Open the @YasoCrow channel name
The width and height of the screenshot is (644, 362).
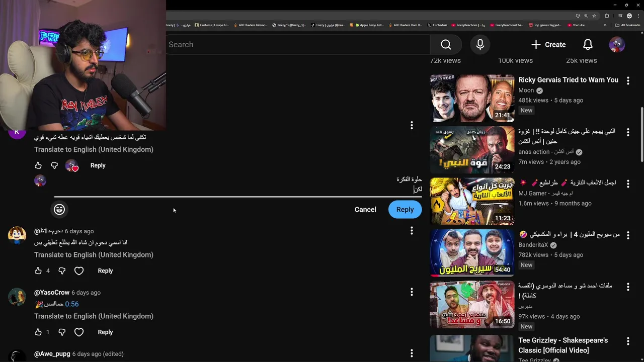click(x=52, y=293)
